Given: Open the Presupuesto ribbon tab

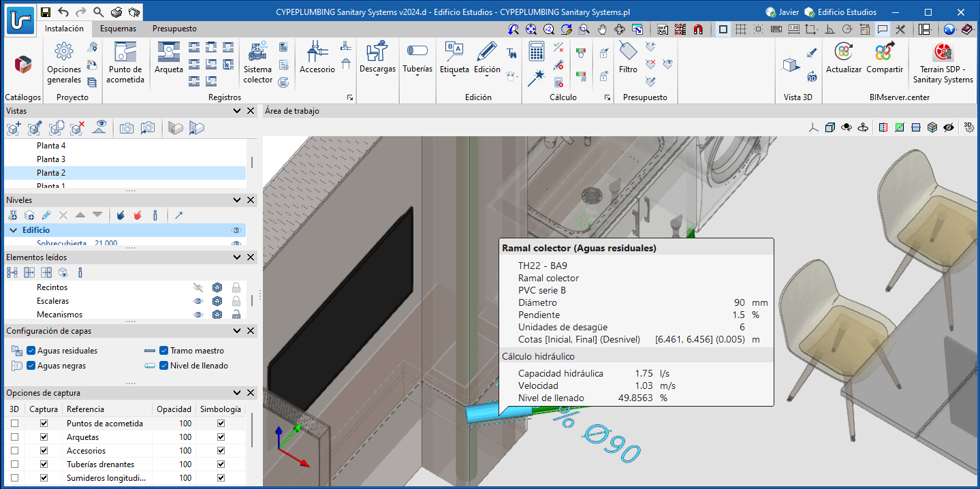Looking at the screenshot, I should (x=174, y=29).
